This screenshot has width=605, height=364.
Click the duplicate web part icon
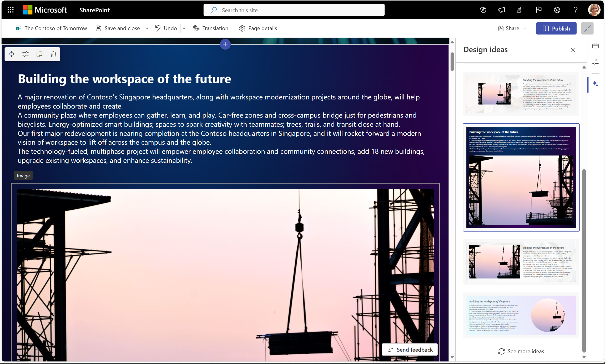39,54
